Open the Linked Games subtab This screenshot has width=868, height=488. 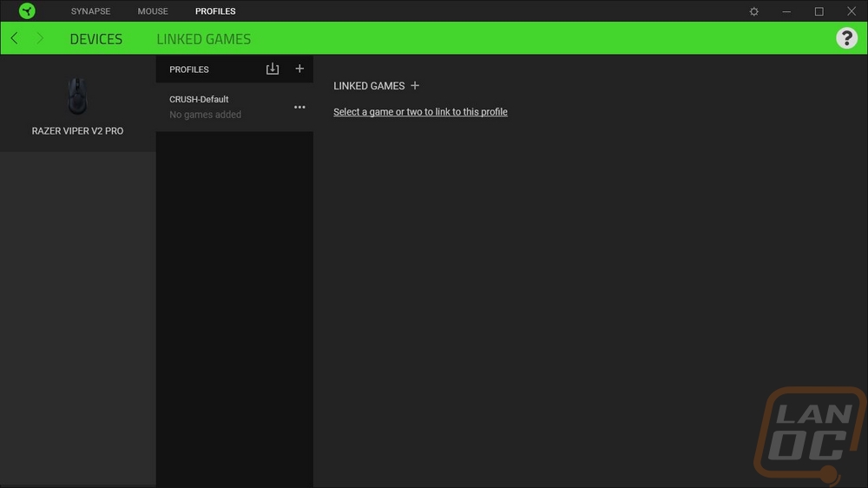click(204, 39)
